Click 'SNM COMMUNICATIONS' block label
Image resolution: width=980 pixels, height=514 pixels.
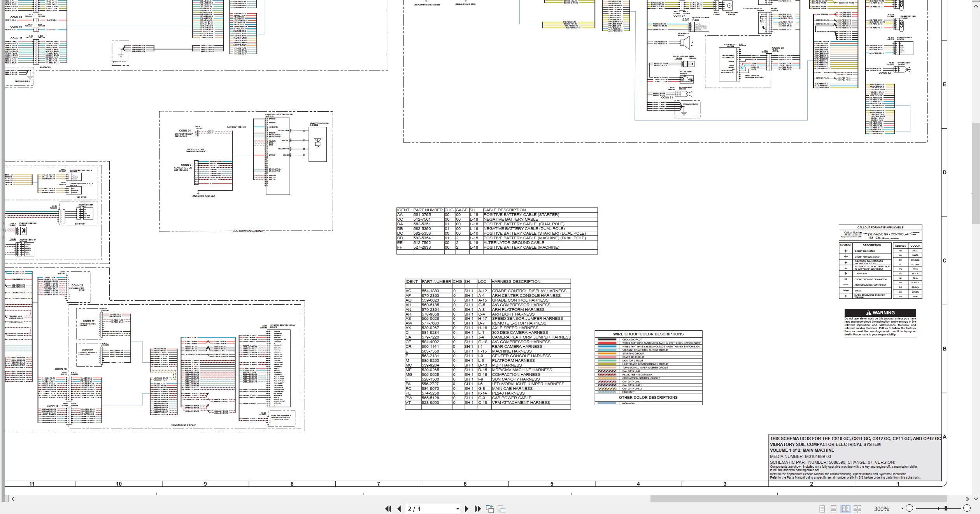coord(248,231)
